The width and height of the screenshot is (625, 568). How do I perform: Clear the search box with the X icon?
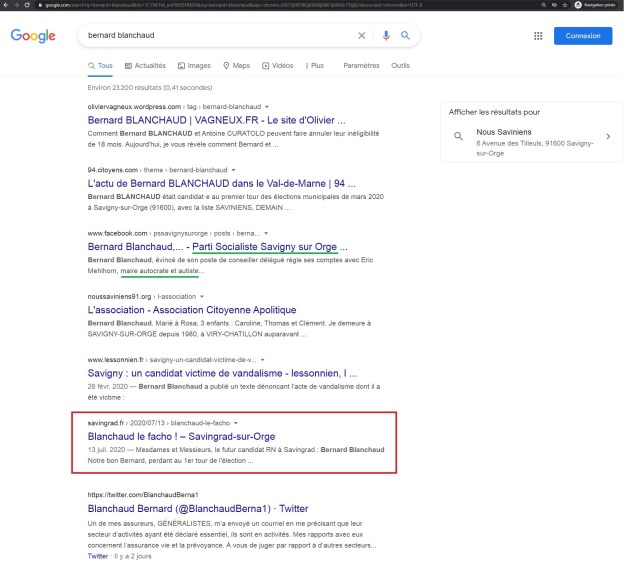coord(362,35)
